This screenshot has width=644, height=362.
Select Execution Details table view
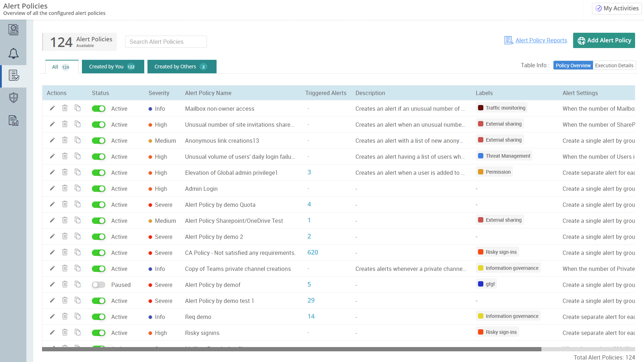614,65
